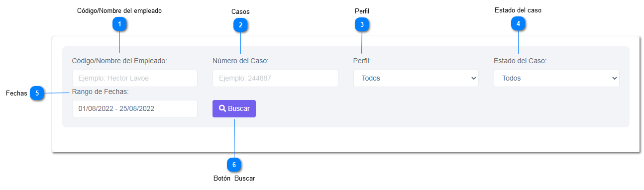Click the Estado del Caso field label
The height and width of the screenshot is (190, 644).
pos(520,61)
